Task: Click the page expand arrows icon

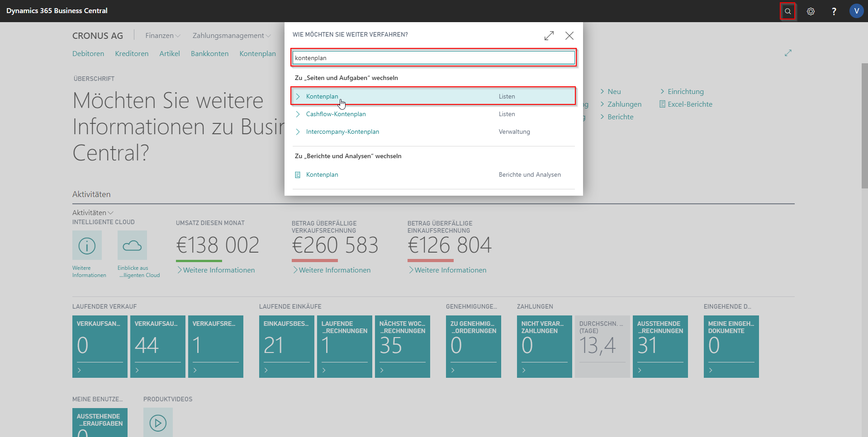Action: [788, 53]
